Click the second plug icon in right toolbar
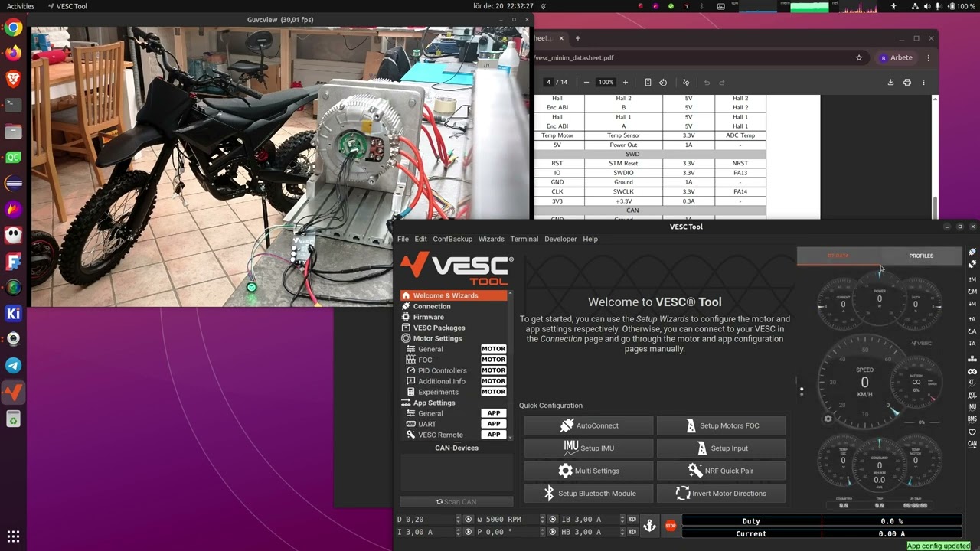Screen dimensions: 980x551 click(972, 264)
